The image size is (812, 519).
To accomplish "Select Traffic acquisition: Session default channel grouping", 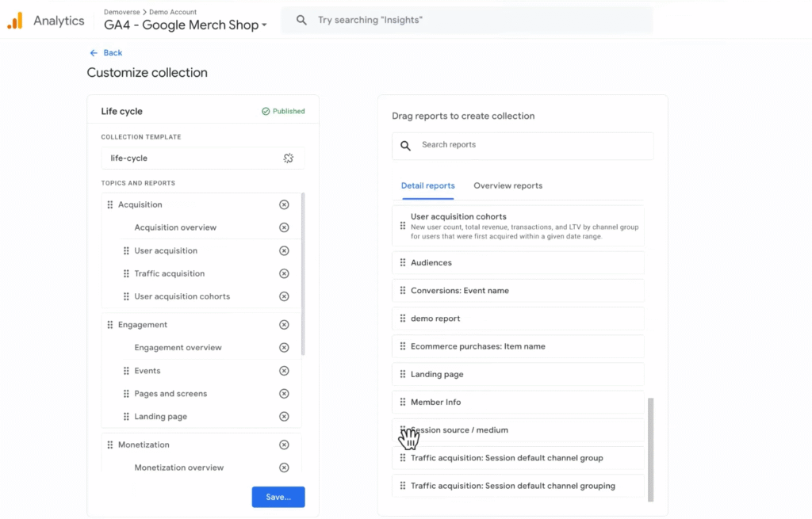I will tap(518, 487).
